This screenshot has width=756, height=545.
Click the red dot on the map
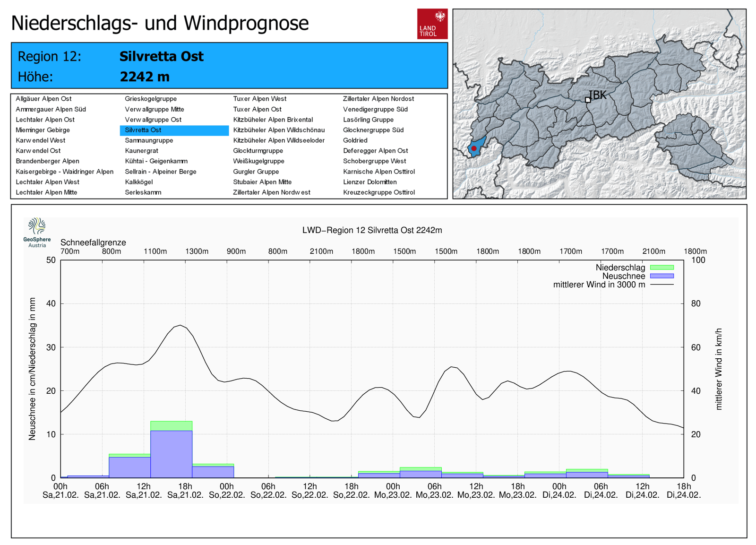(x=474, y=148)
